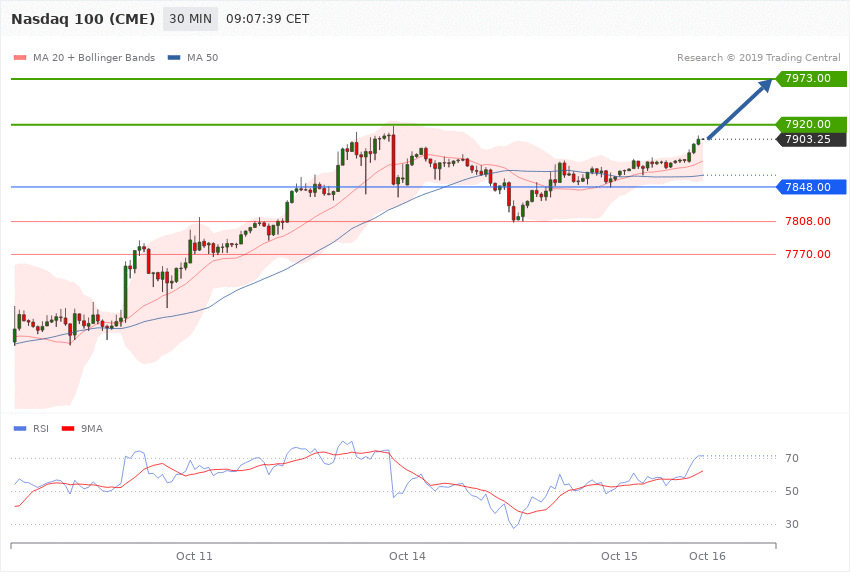Click the RSI 70 axis label
Viewport: 850px width, 576px height.
(791, 458)
